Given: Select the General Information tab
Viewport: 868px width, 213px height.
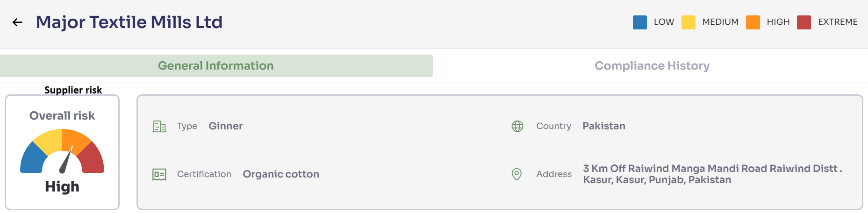Looking at the screenshot, I should point(216,66).
